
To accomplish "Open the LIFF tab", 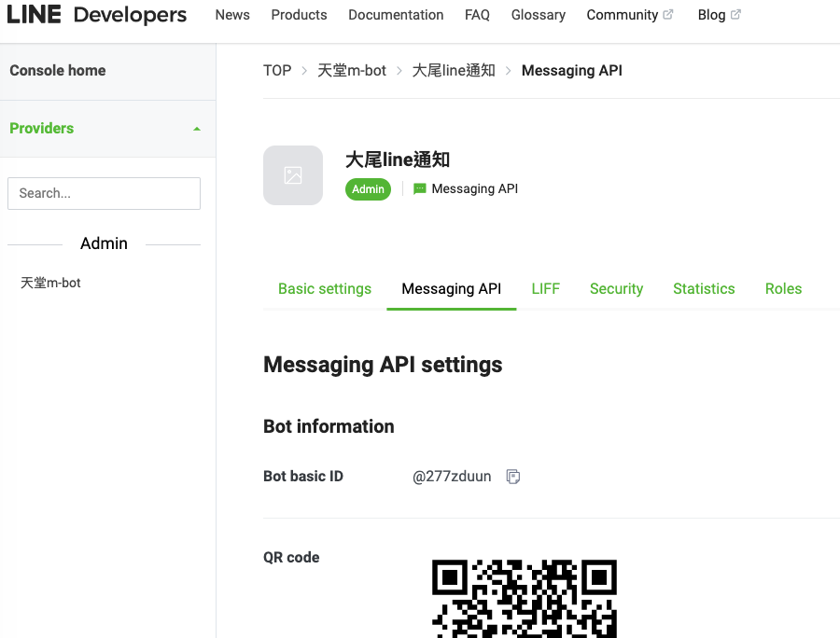I will (x=545, y=289).
